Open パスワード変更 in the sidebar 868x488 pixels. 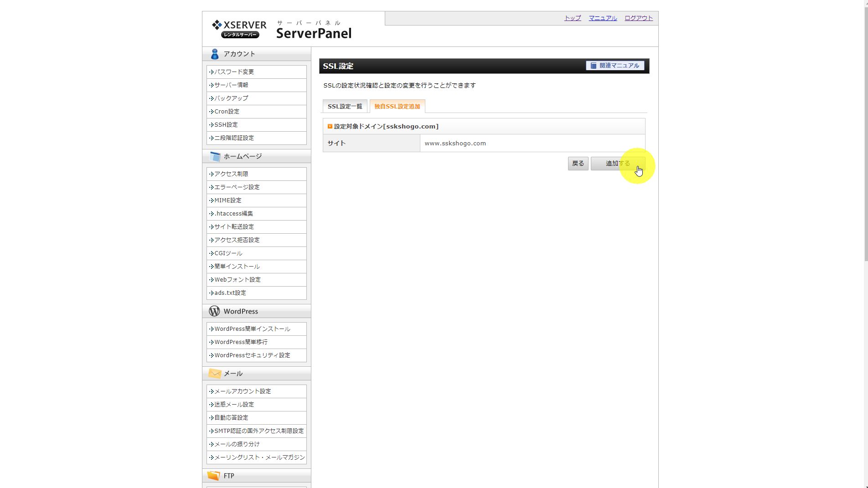point(234,72)
